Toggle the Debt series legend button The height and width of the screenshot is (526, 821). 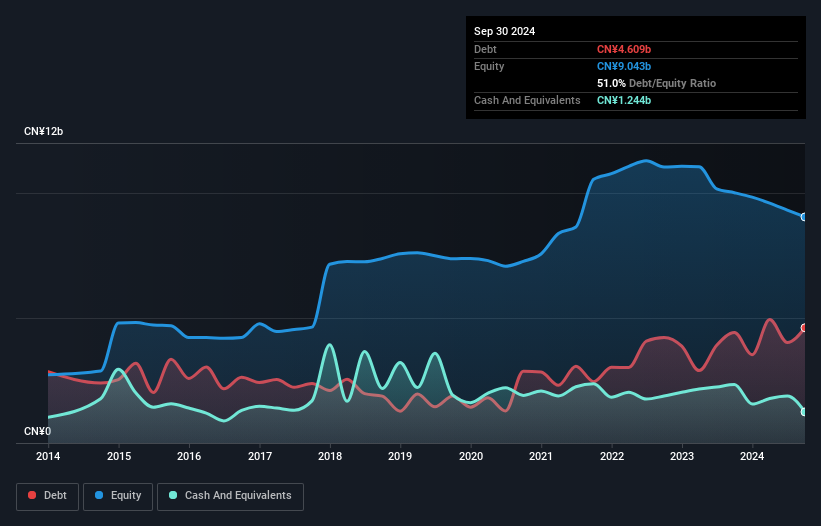[x=48, y=496]
